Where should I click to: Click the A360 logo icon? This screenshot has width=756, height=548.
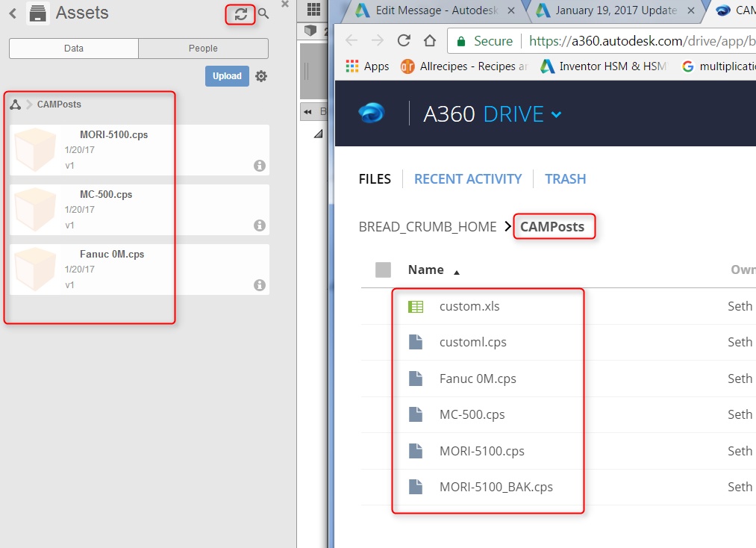(x=371, y=113)
